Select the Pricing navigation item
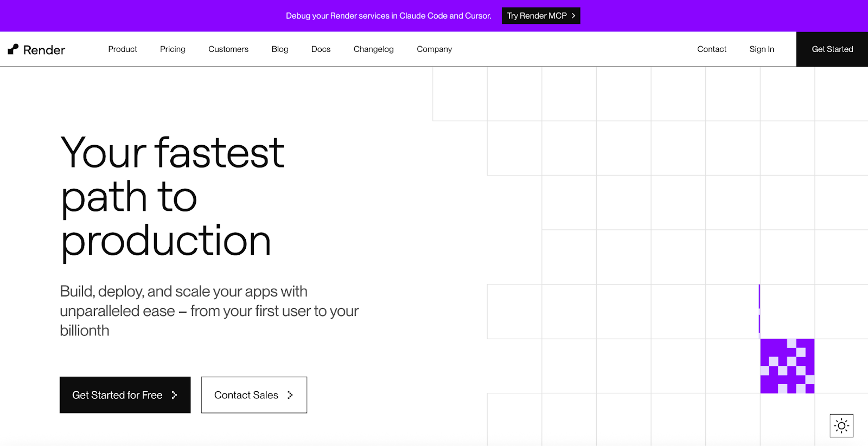868x446 pixels. pos(172,49)
